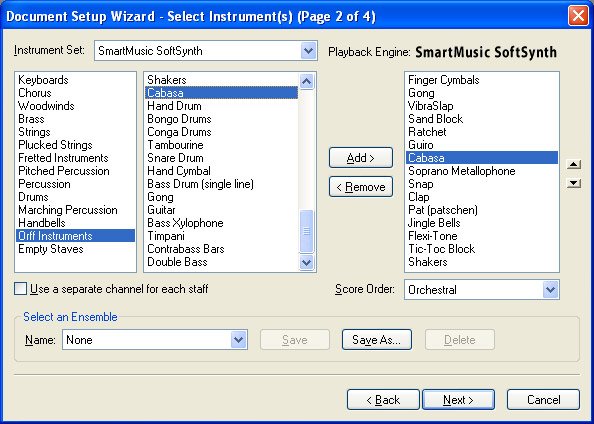Move selected instrument up with arrow button
Viewport: 594px width, 424px height.
point(574,164)
